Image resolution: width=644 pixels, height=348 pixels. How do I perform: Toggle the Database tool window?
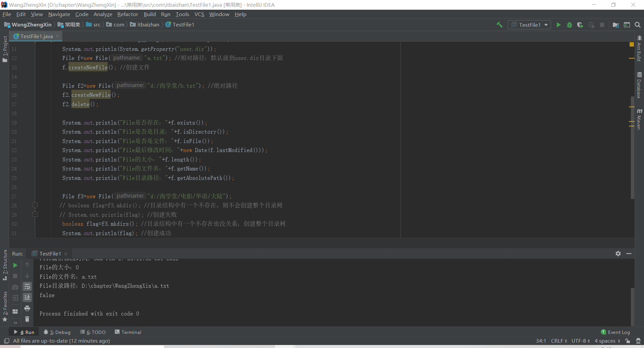[x=639, y=85]
